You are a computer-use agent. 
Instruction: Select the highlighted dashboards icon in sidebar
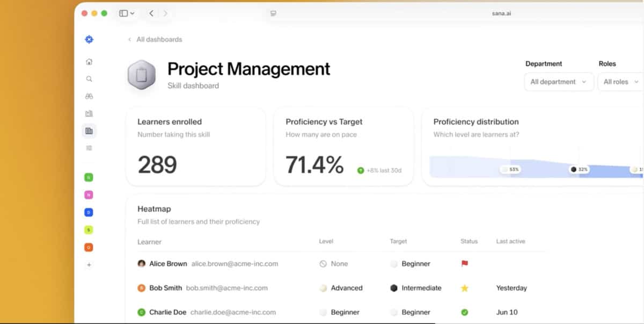[x=89, y=131]
